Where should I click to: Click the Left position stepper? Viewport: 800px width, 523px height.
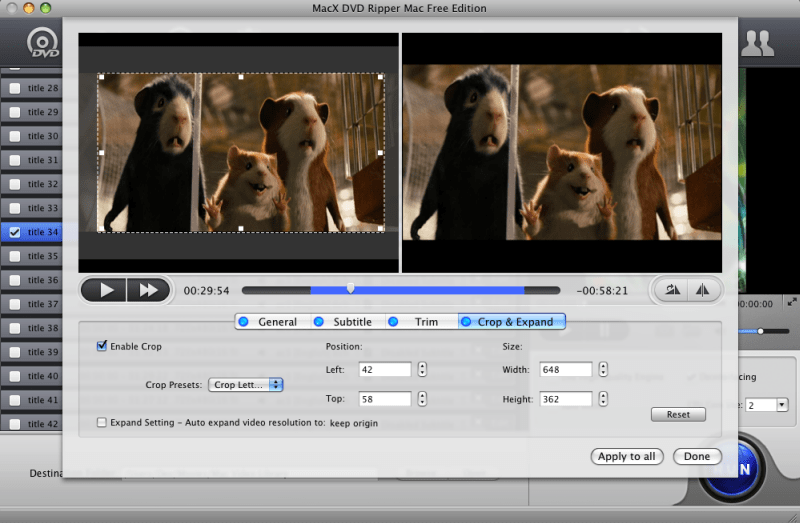coord(422,369)
